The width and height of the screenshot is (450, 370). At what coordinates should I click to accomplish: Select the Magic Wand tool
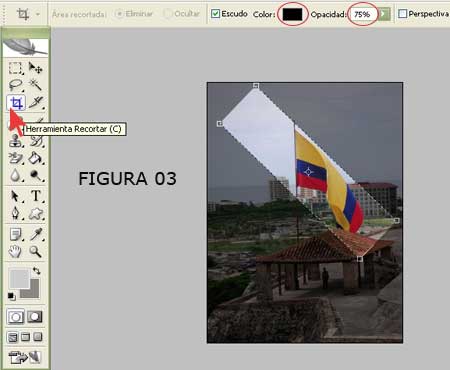35,85
